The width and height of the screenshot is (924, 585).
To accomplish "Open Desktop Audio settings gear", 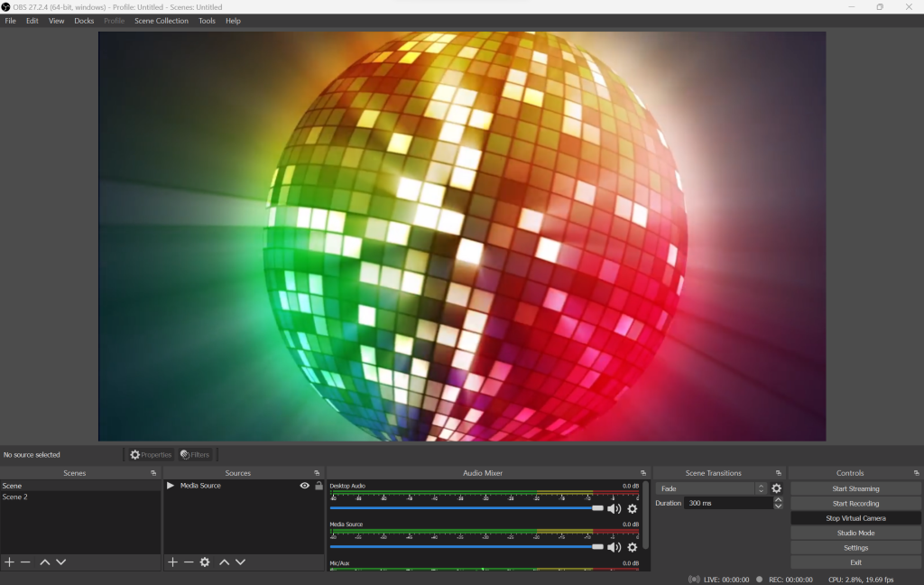I will coord(632,509).
